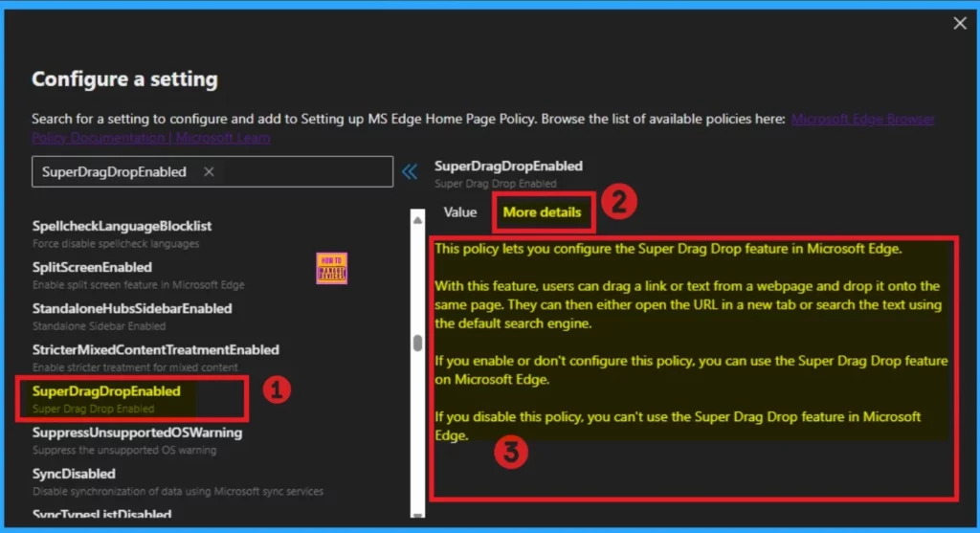Select StricterMixedContentTreatmentEnabled setting
980x533 pixels.
[156, 350]
